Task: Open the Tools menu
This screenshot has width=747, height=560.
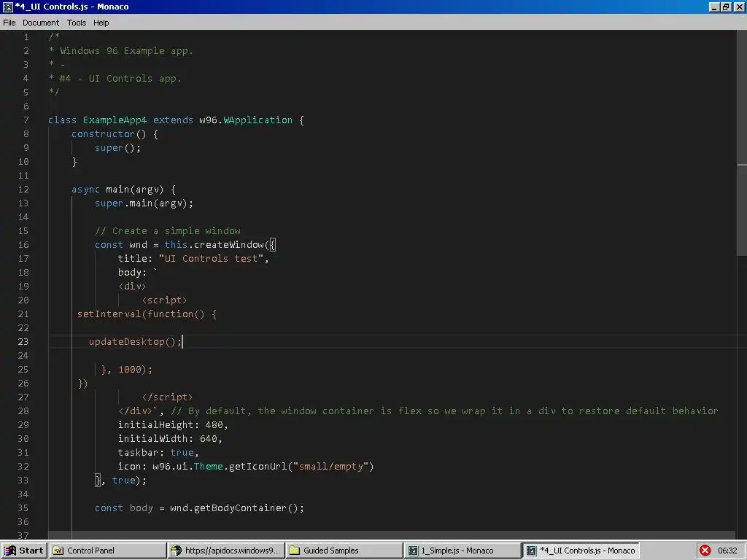Action: click(76, 23)
